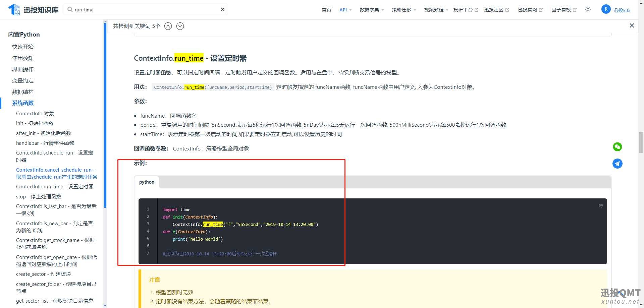Select 系统函数 in the sidebar

23,103
